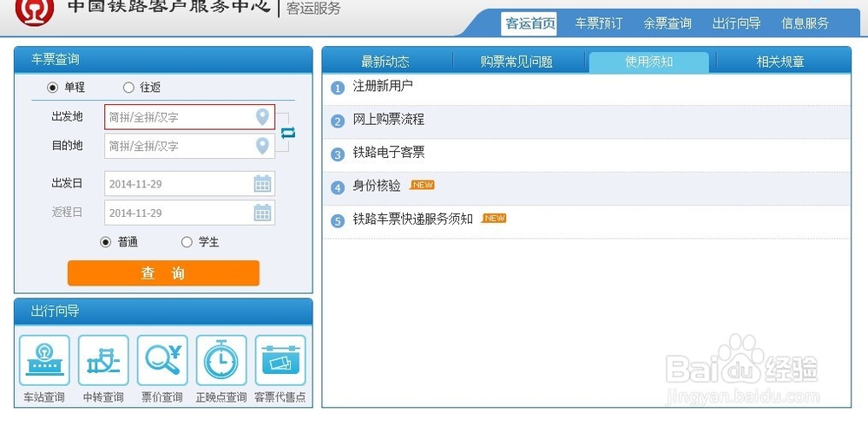Screen dimensions: 868x426
Task: Go to 客运首页 in top navigation
Action: pyautogui.click(x=529, y=23)
